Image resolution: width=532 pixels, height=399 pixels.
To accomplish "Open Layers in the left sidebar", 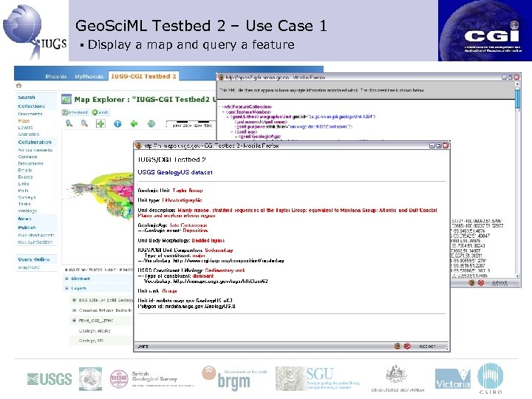I will pos(25,128).
